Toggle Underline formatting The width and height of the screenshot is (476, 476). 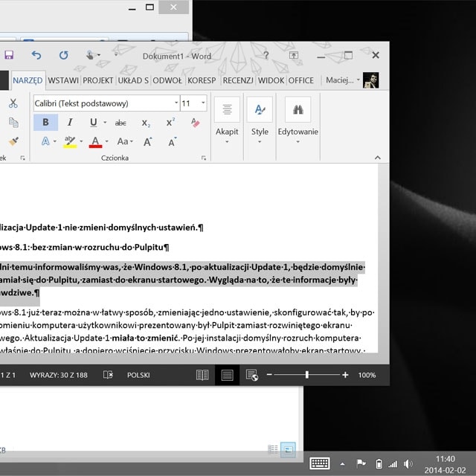93,122
